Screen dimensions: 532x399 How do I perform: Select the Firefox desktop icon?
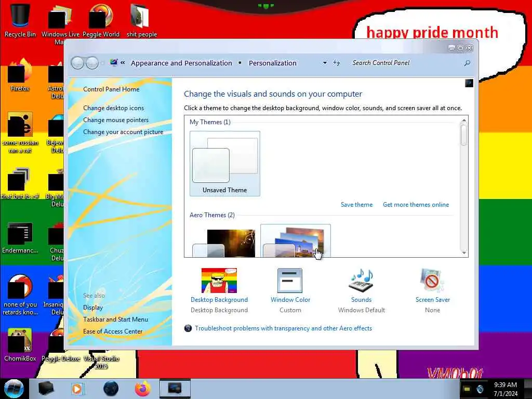(x=20, y=75)
